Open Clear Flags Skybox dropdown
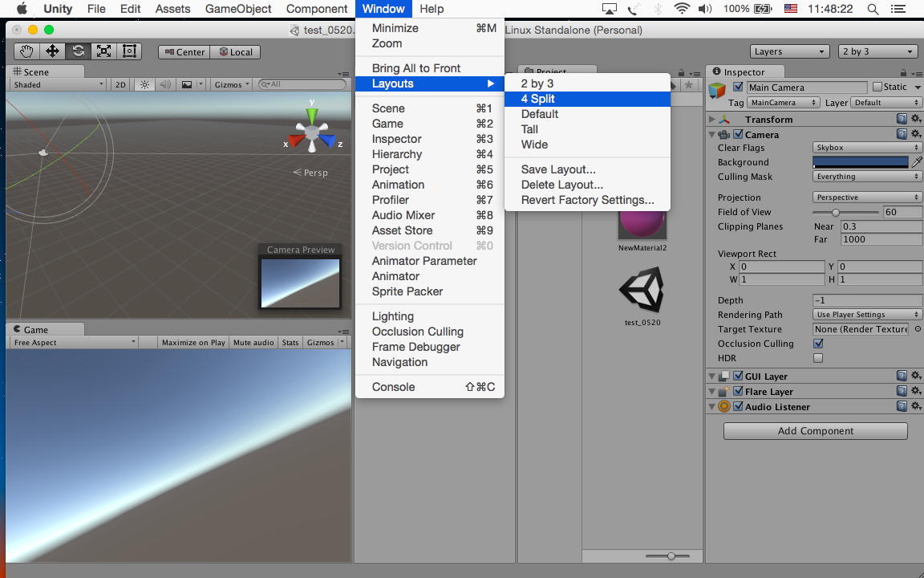924x578 pixels. coord(867,148)
